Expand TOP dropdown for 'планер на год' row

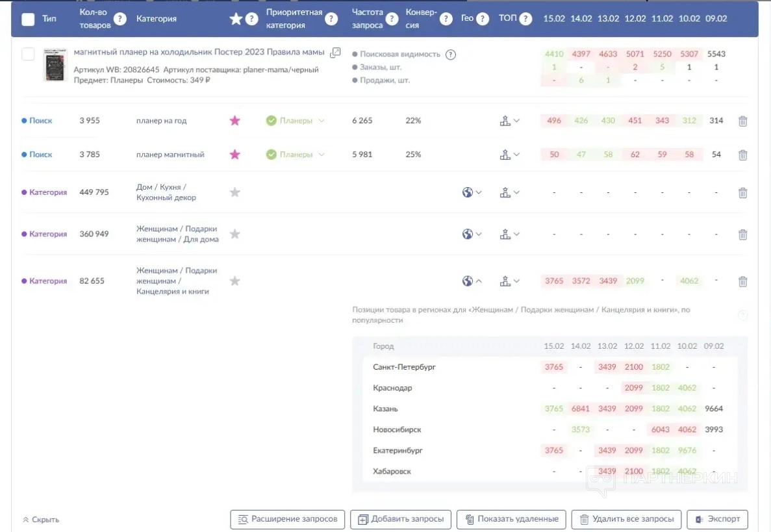tap(510, 120)
